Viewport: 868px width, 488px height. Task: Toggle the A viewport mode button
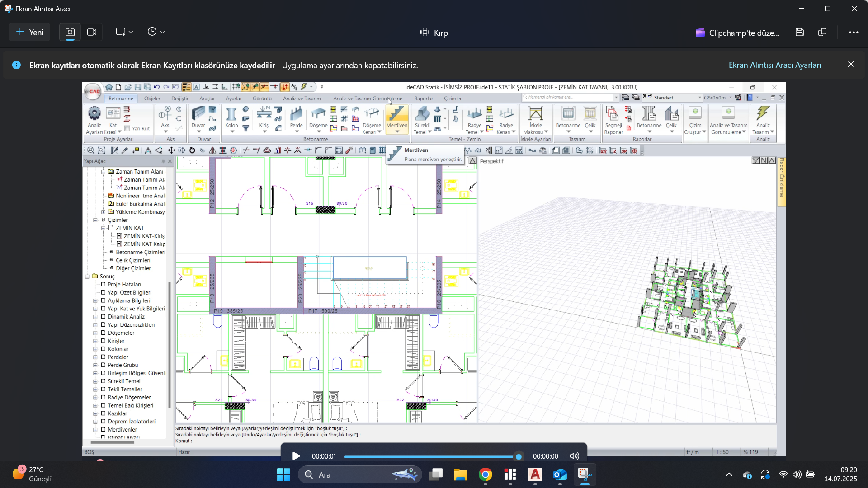click(x=772, y=160)
